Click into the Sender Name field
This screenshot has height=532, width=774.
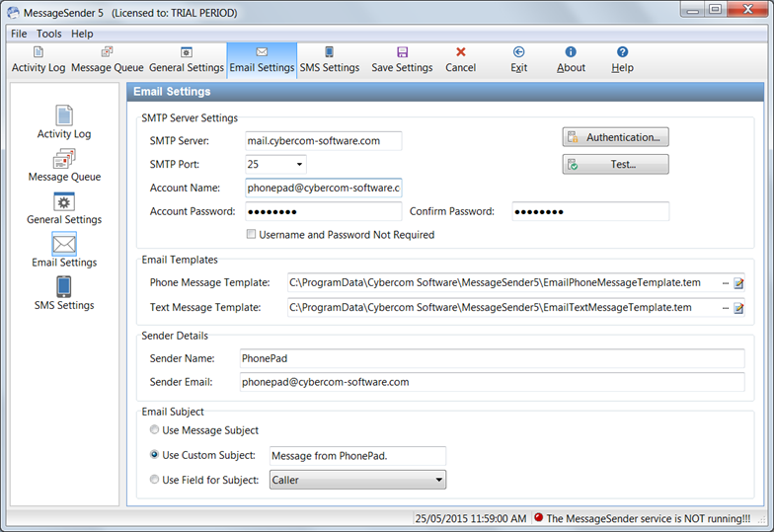[x=492, y=358]
